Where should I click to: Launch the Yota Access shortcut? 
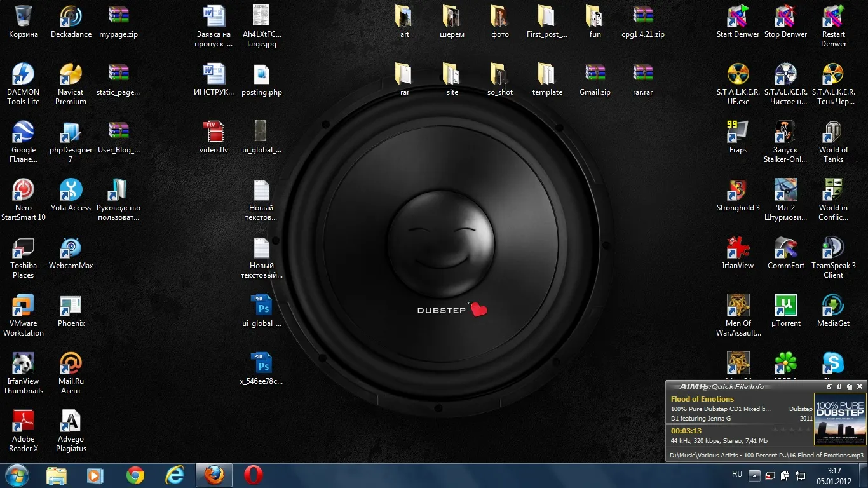point(71,195)
